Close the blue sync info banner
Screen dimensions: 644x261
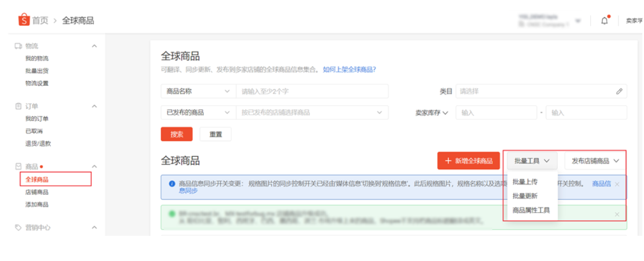click(x=617, y=184)
